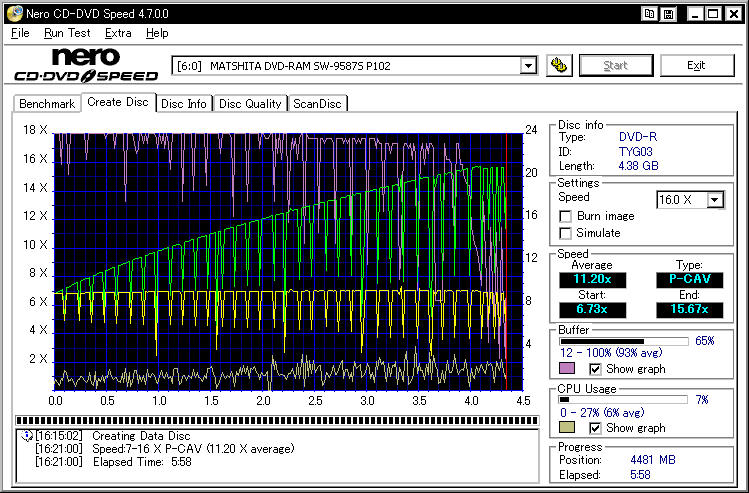Open the ScanDisc tab
Screen dimensions: 749x493
(317, 103)
